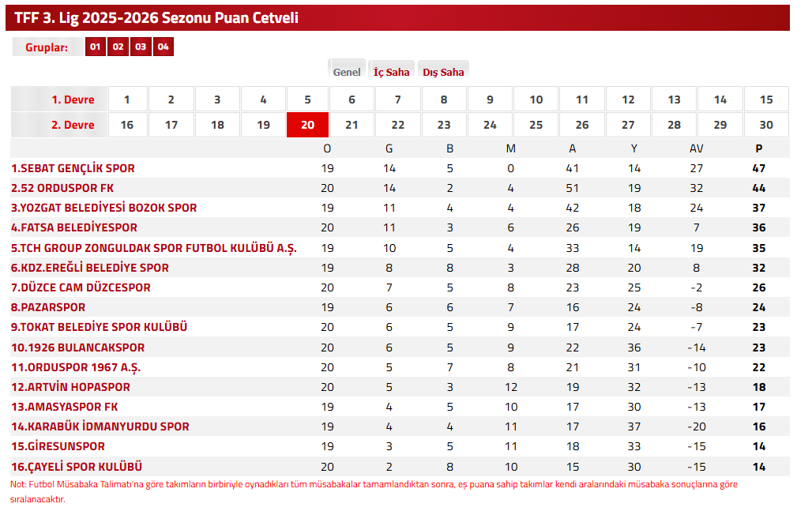Select week 16 in the 2. Devre row
The height and width of the screenshot is (511, 812).
click(x=127, y=124)
